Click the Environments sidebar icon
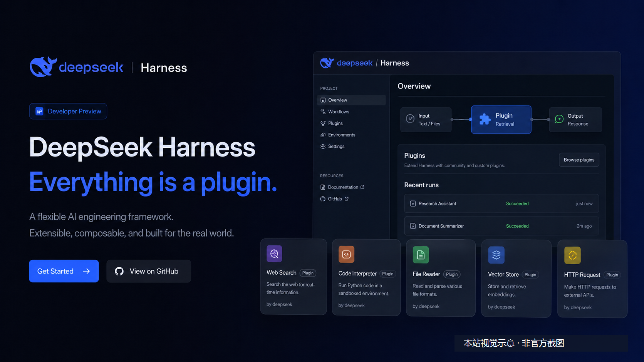Screen dimensions: 644x362 [323, 135]
